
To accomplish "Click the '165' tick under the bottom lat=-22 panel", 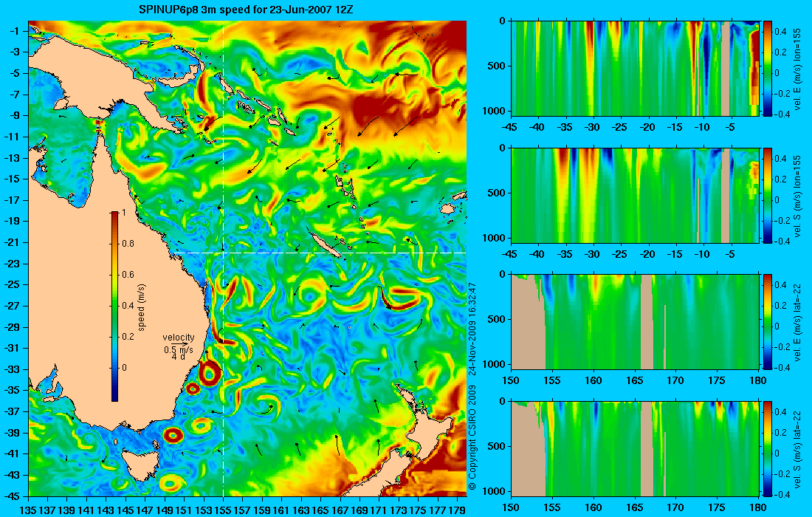I will tap(634, 507).
